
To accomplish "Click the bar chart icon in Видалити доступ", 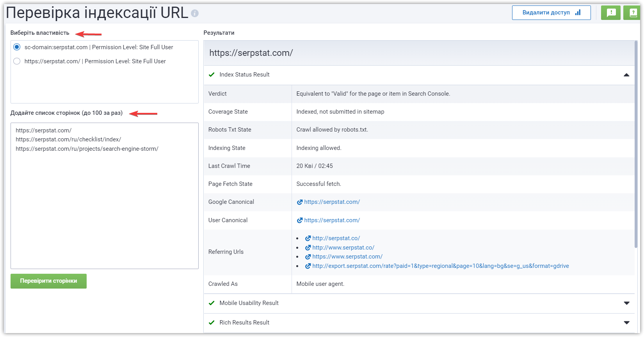I will point(578,12).
